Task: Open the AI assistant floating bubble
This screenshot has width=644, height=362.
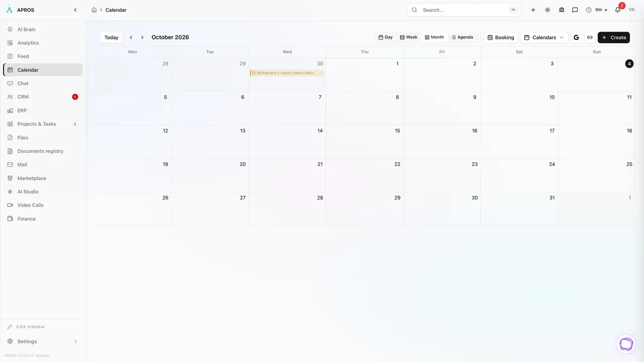Action: 626,344
